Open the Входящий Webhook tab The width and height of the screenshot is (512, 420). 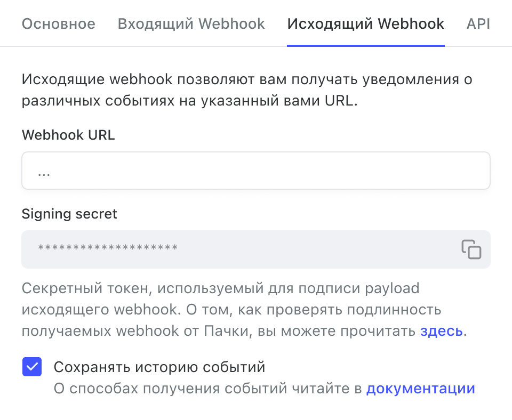coord(191,24)
